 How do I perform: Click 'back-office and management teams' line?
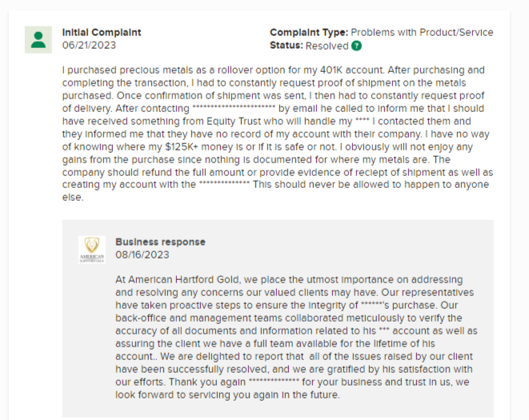(289, 318)
